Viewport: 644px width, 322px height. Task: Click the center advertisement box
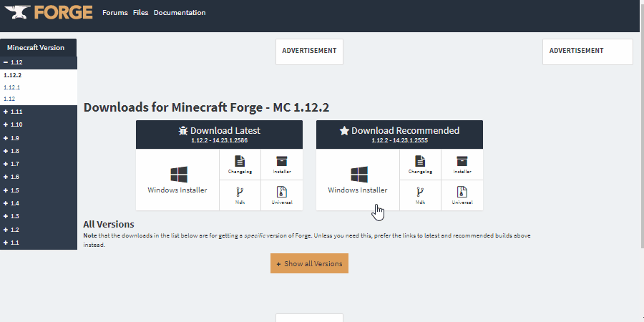309,52
